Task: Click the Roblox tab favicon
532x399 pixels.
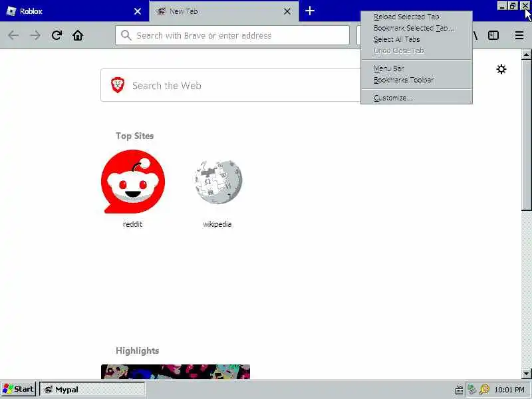Action: pos(11,11)
